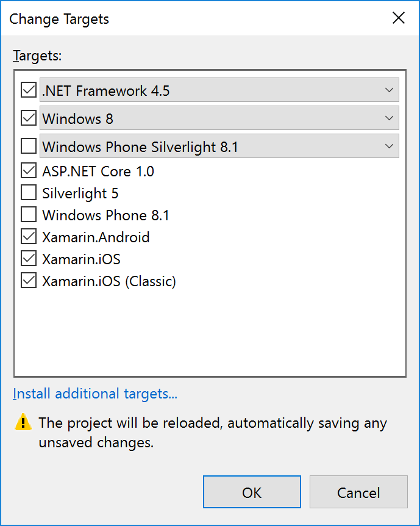Check the Silverlight 5 checkbox
Screen dimensions: 420x526
[29, 193]
